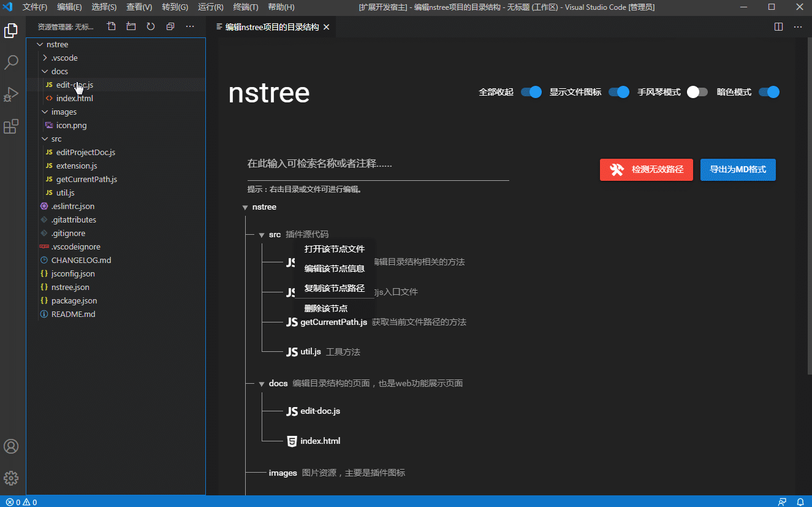Open the Manage settings gear
Image resolution: width=812 pixels, height=507 pixels.
(11, 478)
